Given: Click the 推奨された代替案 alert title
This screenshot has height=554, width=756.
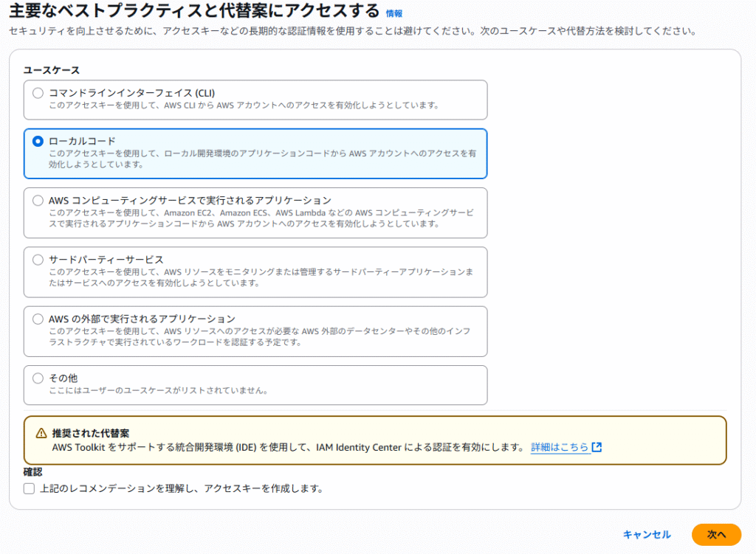Looking at the screenshot, I should 91,433.
